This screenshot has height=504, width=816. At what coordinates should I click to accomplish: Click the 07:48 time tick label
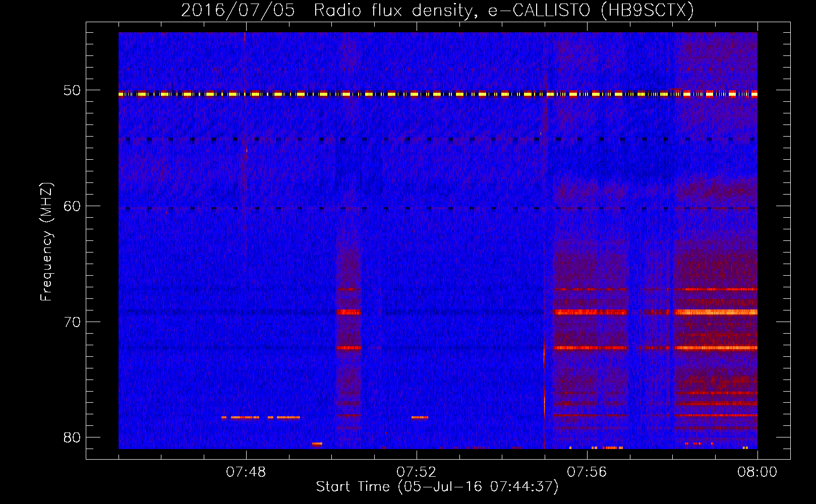point(246,472)
